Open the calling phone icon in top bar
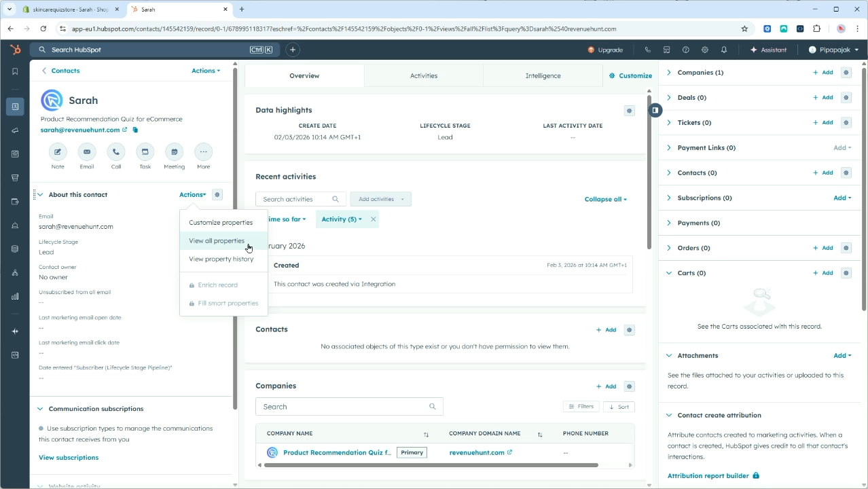Viewport: 868px width, 489px height. tap(647, 49)
